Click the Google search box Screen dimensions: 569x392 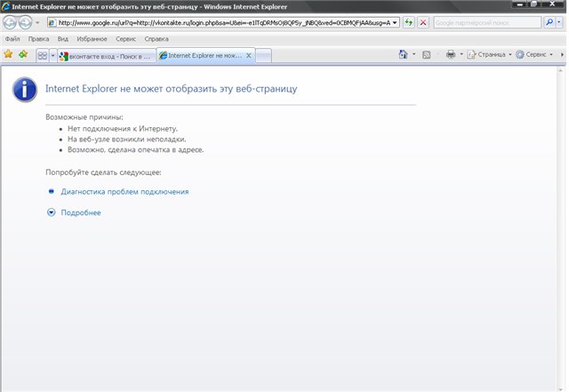coord(487,23)
